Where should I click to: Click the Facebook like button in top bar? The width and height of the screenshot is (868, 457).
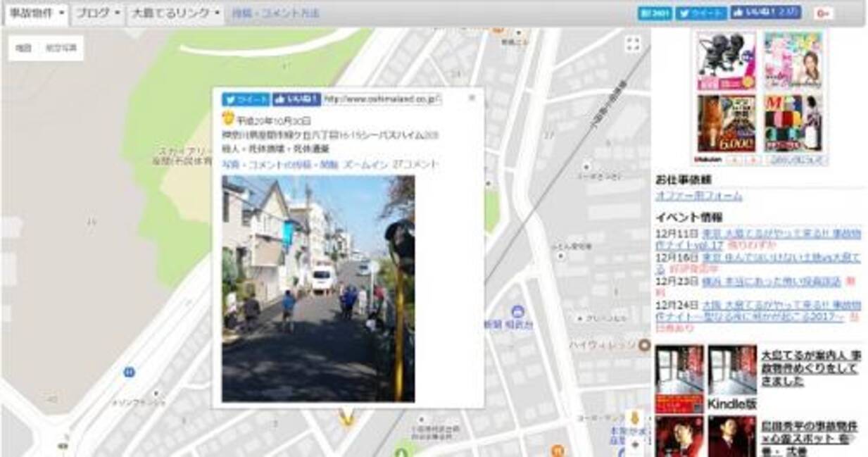pos(765,13)
